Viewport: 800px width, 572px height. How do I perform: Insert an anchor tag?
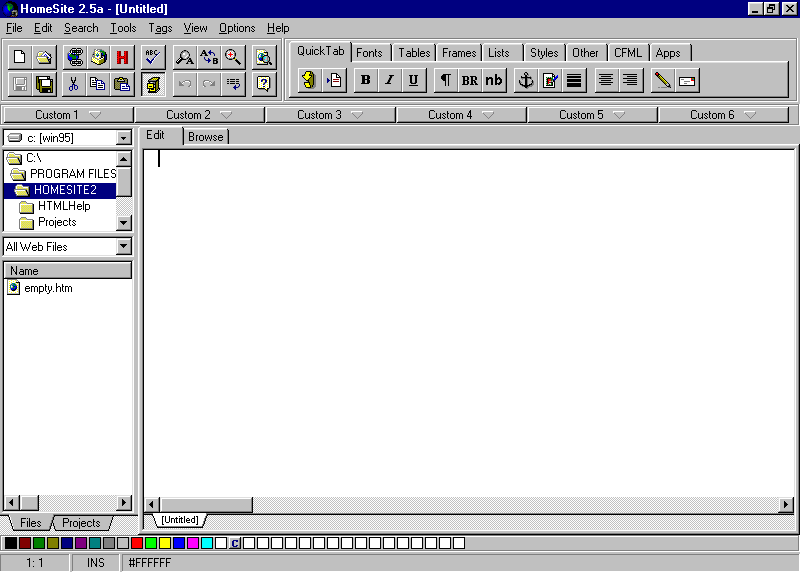pyautogui.click(x=526, y=80)
